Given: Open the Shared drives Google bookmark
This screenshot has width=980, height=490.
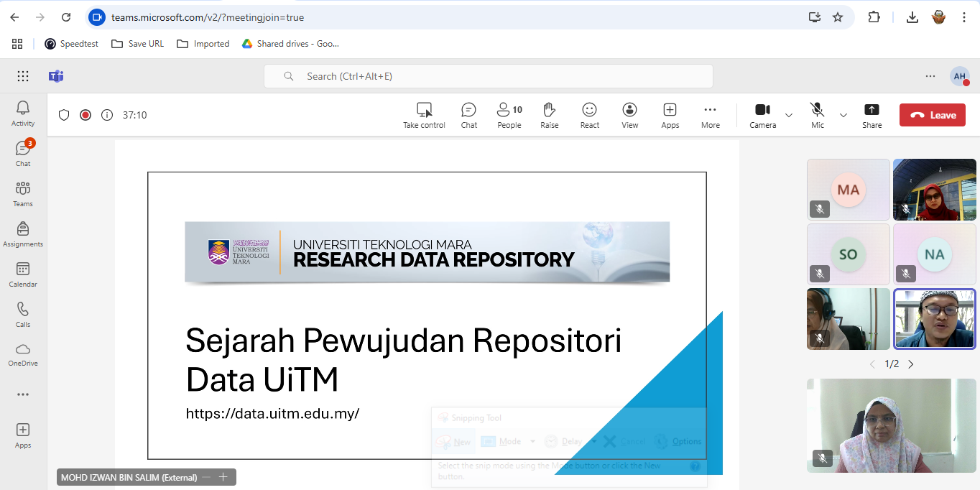Looking at the screenshot, I should point(290,44).
